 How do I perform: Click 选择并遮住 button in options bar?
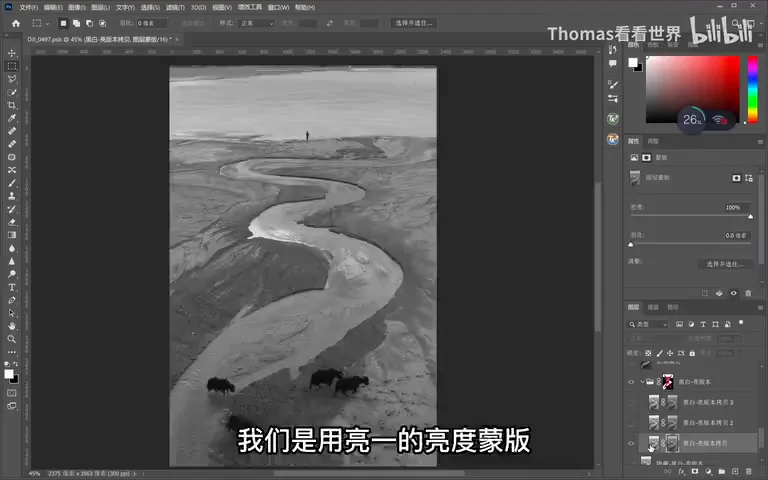coord(414,23)
